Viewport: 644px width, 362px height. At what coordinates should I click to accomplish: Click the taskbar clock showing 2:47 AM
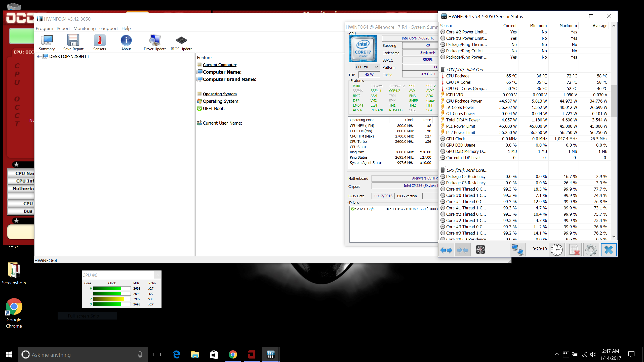coord(611,354)
